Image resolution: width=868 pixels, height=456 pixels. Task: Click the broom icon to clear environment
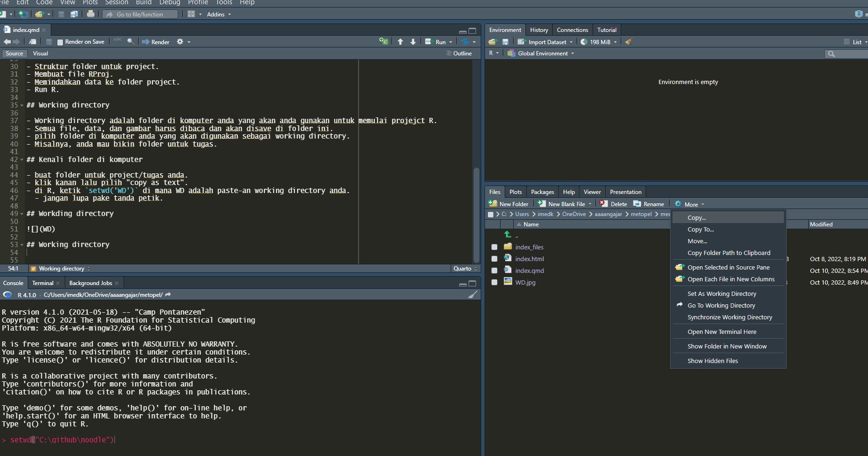coord(629,42)
